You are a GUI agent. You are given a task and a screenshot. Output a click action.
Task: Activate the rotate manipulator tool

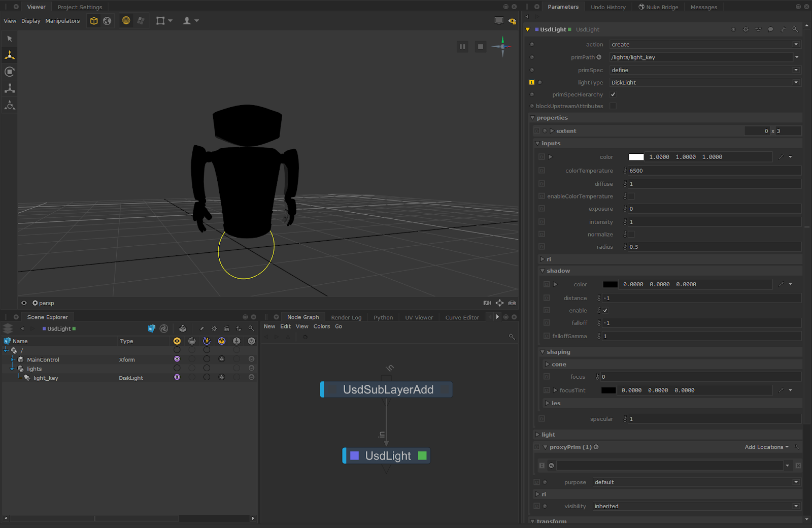(x=10, y=72)
